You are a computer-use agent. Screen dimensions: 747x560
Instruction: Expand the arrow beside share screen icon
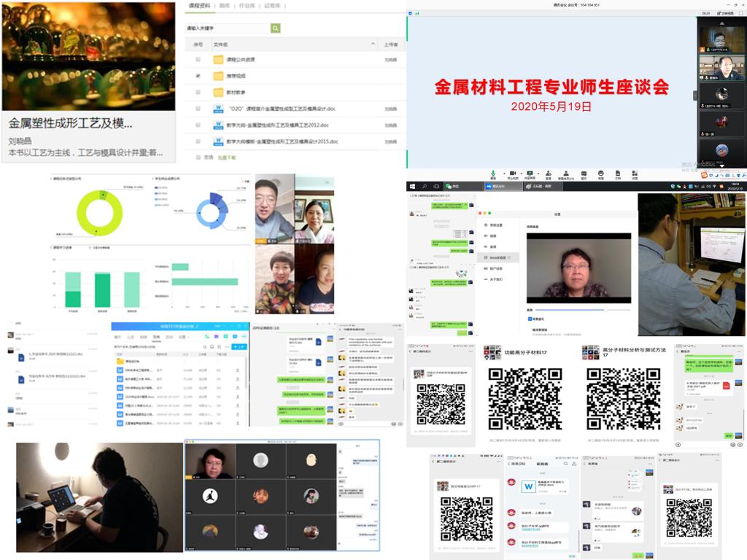pyautogui.click(x=538, y=174)
